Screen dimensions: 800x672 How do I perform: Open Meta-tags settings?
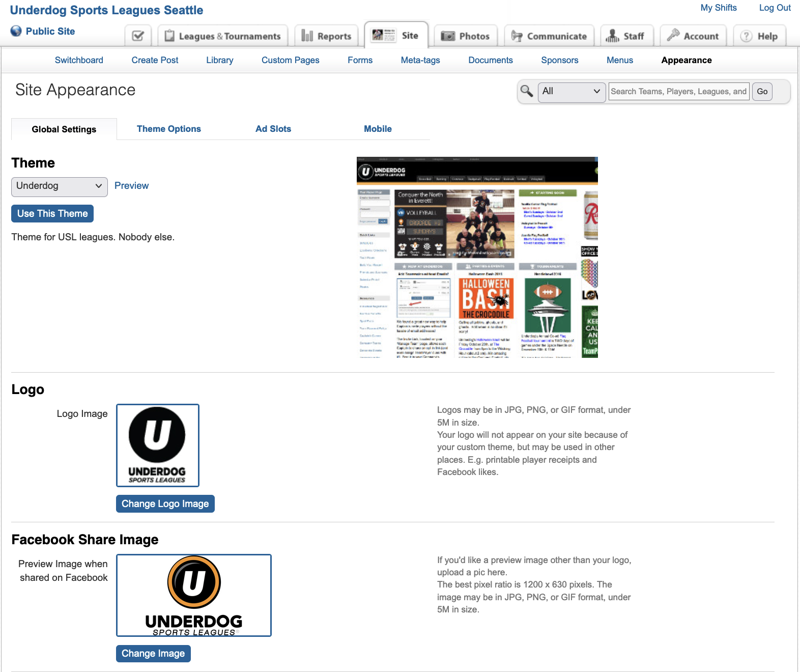[420, 60]
